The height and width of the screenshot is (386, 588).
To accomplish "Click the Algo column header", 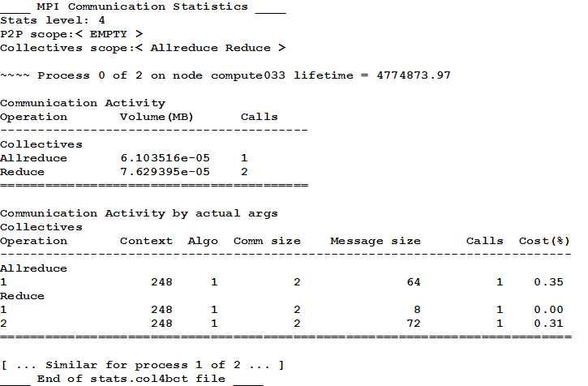I will click(203, 241).
